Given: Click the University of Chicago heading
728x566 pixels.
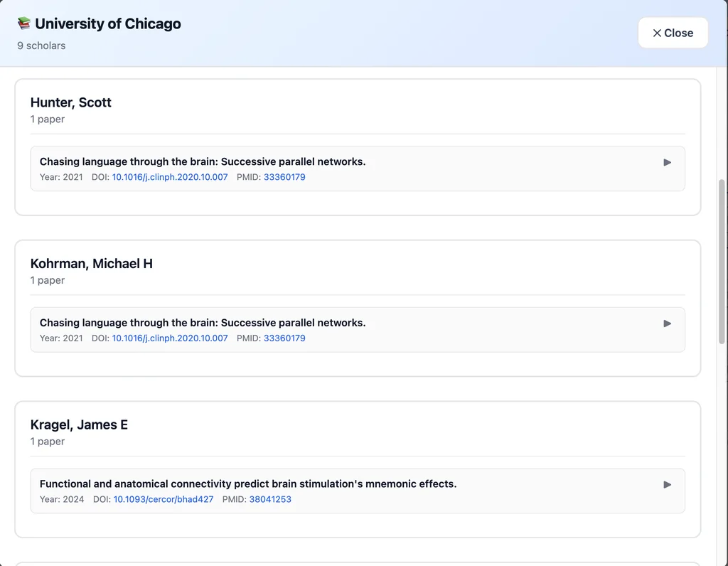Looking at the screenshot, I should click(x=108, y=23).
